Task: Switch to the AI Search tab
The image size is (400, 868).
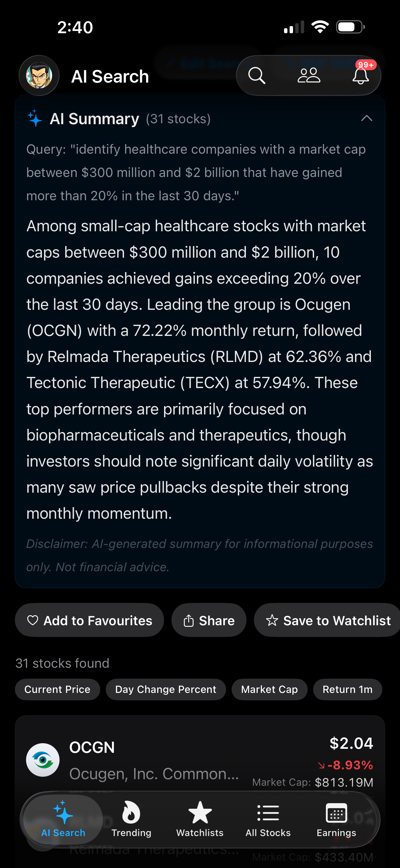Action: tap(63, 820)
